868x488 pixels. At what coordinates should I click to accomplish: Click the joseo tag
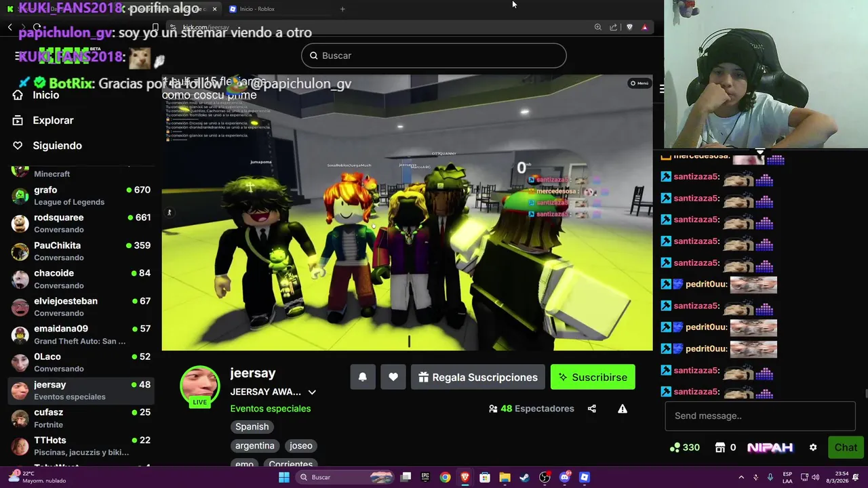(x=300, y=445)
